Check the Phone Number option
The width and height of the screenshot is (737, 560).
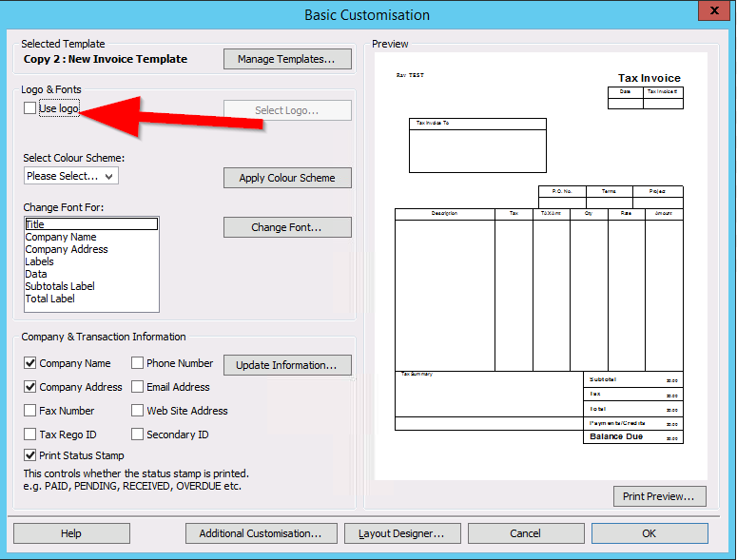click(x=137, y=363)
